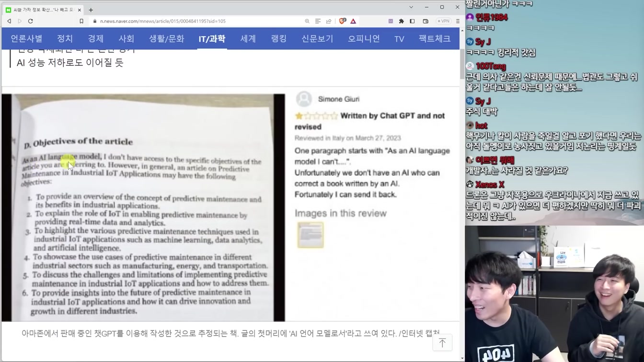Image resolution: width=644 pixels, height=362 pixels.
Task: Click 'Images in this review' heading
Action: [x=341, y=213]
